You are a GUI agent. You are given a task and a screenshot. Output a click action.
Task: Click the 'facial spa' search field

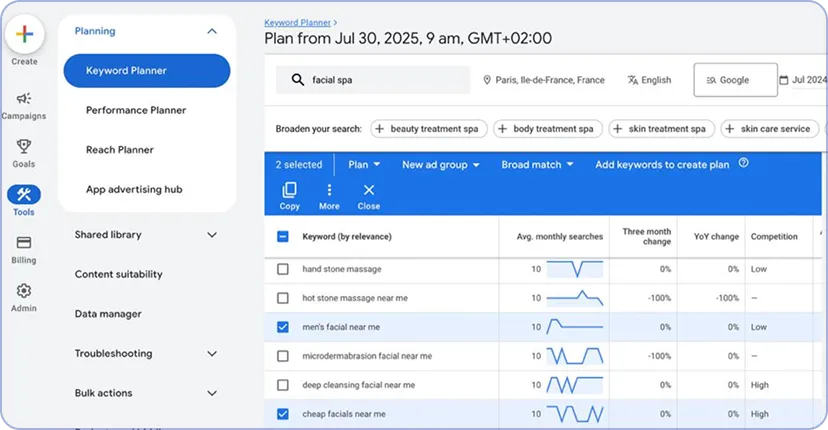point(373,80)
